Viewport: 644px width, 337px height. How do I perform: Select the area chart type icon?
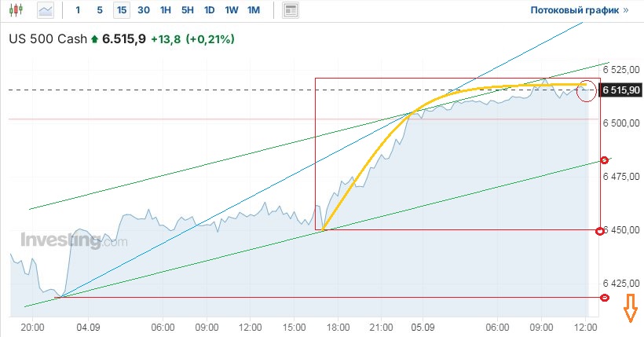46,10
